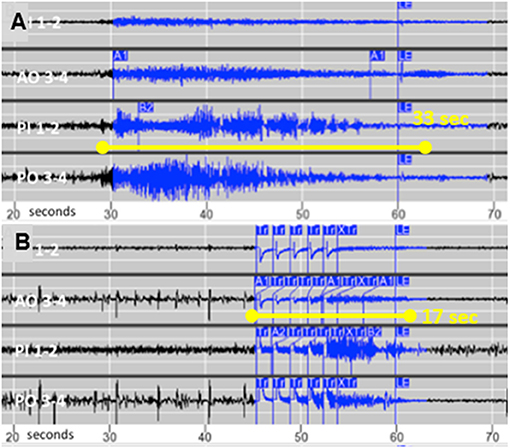Click the 70 tick label on panel B time axis
Screen dimensions: 510x448
(493, 437)
